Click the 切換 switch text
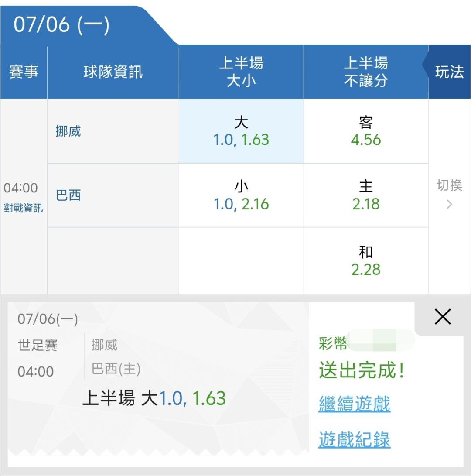 [x=450, y=185]
